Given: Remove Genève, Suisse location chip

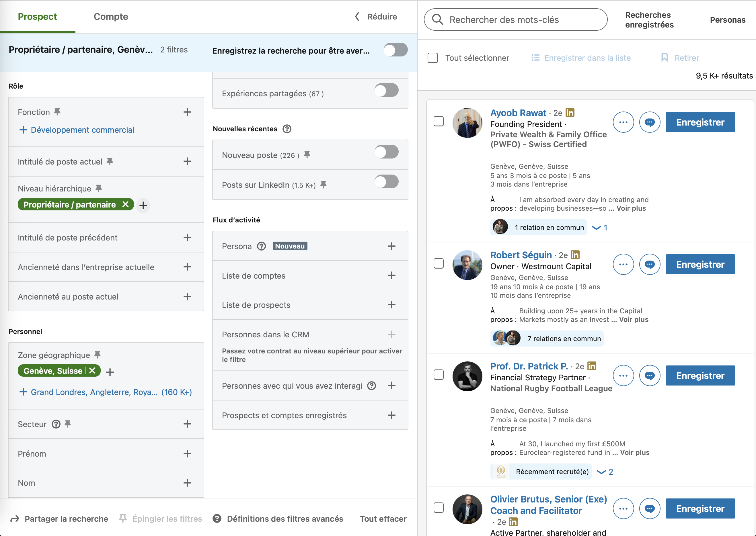Looking at the screenshot, I should click(x=92, y=371).
